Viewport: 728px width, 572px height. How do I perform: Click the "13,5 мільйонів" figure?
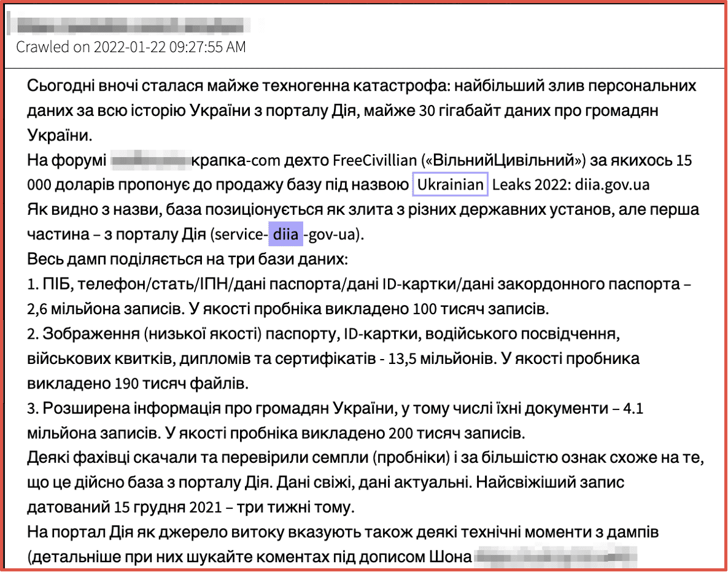click(x=440, y=358)
